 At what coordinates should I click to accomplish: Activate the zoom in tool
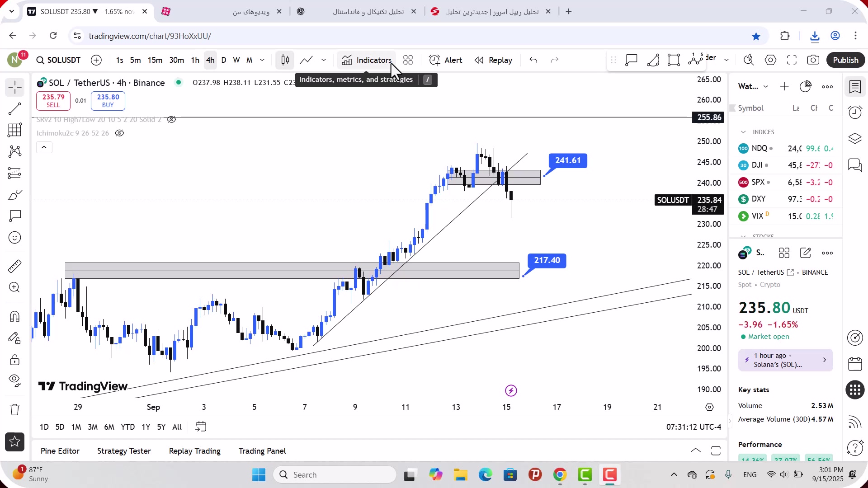tap(15, 287)
